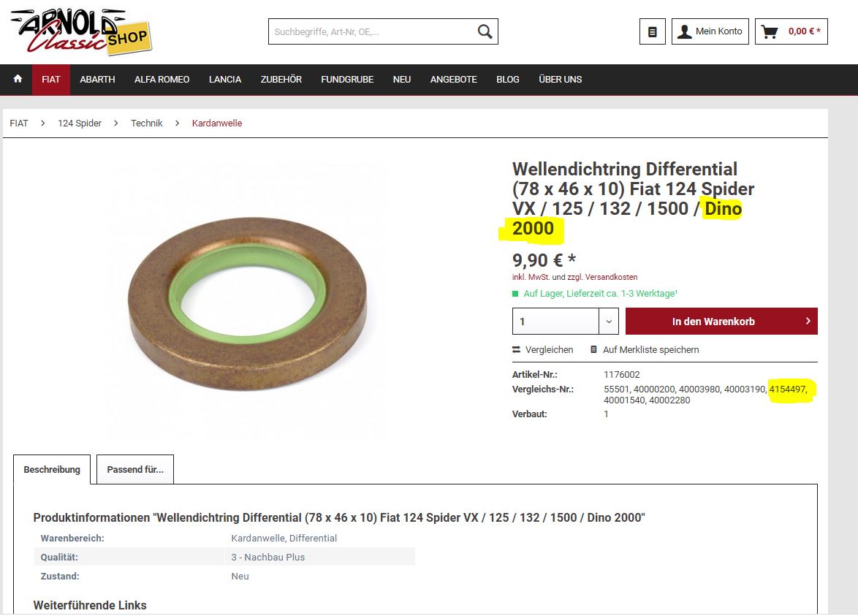The width and height of the screenshot is (858, 616).
Task: Click chevron after FIAT in breadcrumb
Action: 42,123
